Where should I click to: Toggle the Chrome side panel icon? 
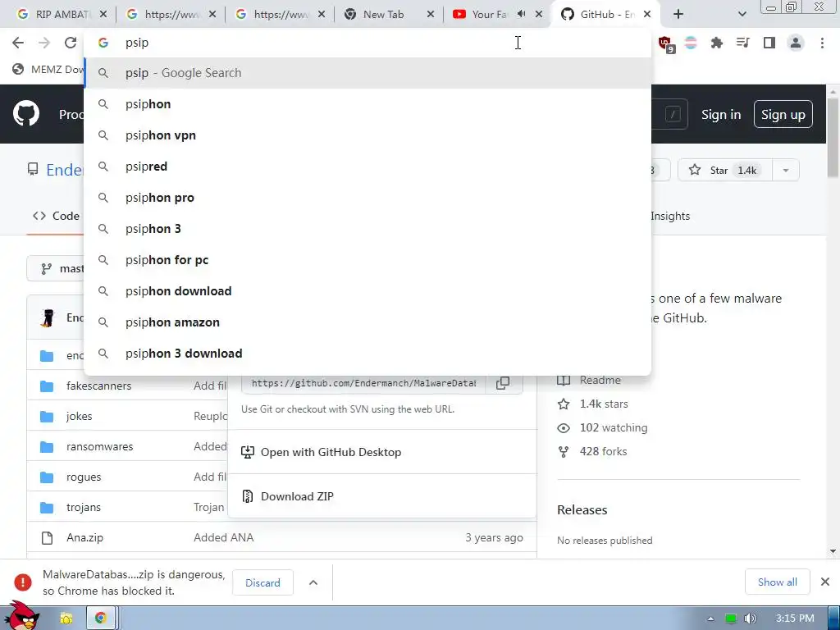[769, 43]
